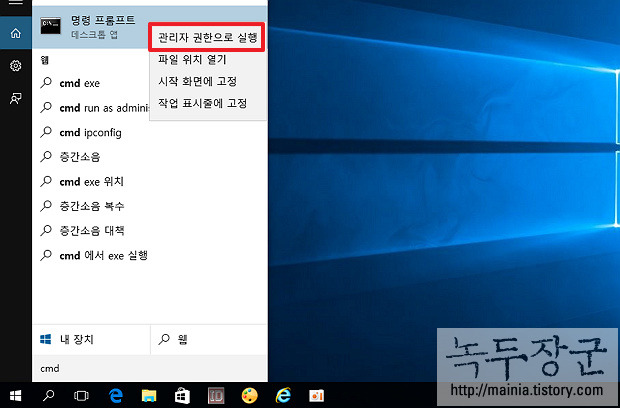Launch Microsoft Edge from the taskbar
Screen dimensions: 620x408
point(115,395)
